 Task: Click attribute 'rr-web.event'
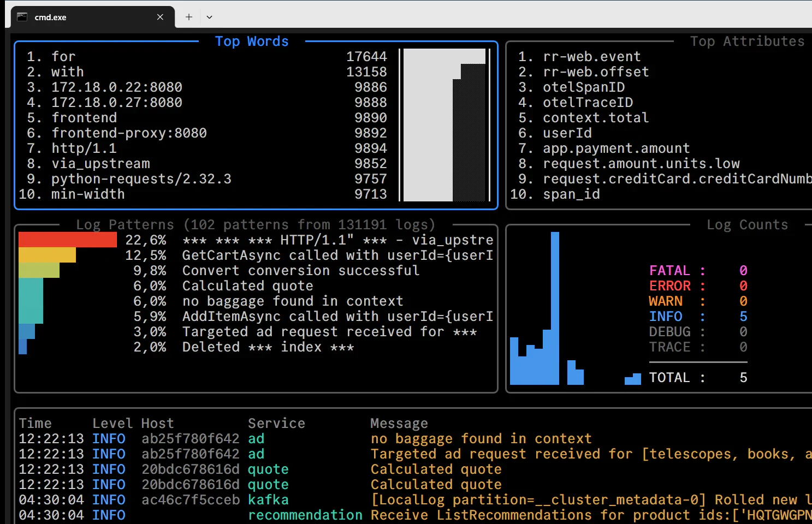point(592,57)
